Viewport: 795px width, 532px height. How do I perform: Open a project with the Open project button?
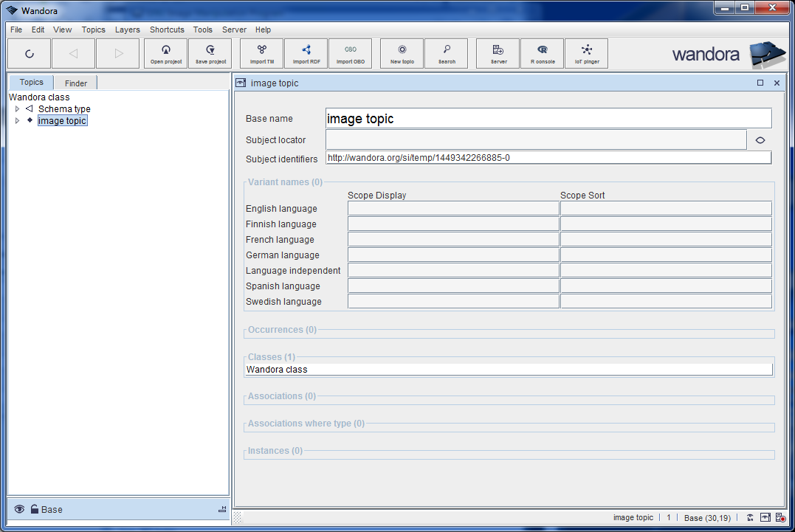coord(165,53)
